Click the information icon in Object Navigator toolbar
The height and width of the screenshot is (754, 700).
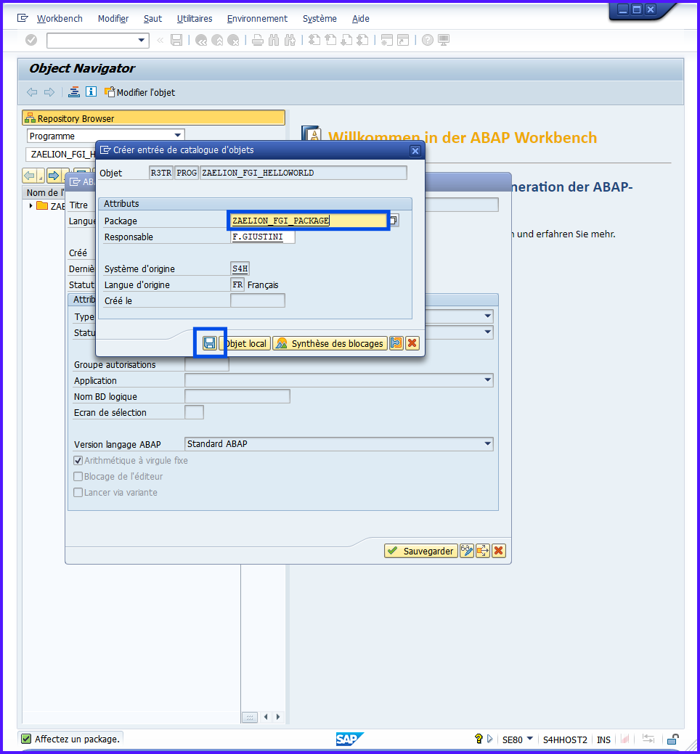91,92
